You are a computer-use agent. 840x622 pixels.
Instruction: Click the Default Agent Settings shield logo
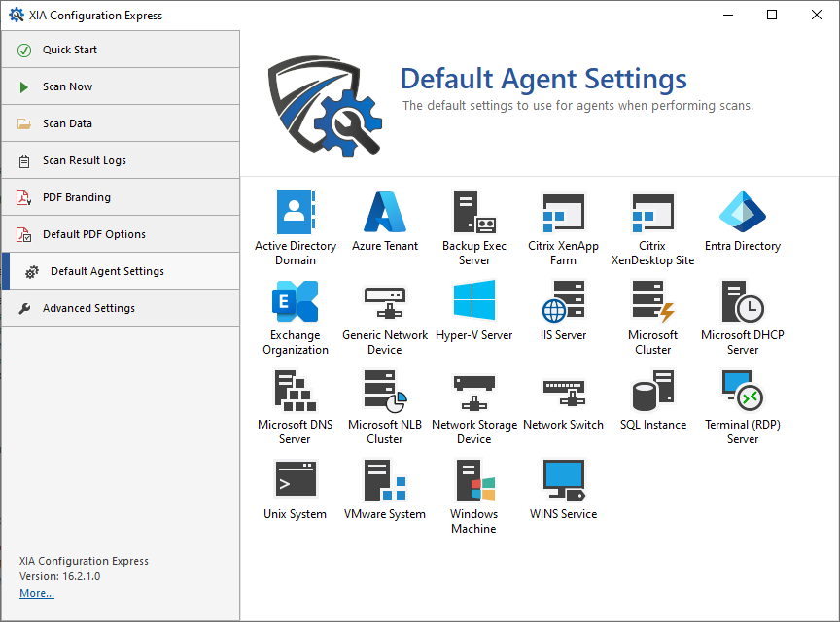click(325, 106)
